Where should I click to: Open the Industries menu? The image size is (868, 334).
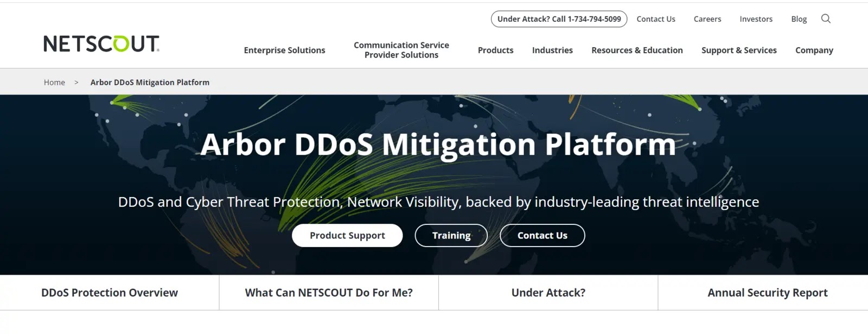coord(552,50)
